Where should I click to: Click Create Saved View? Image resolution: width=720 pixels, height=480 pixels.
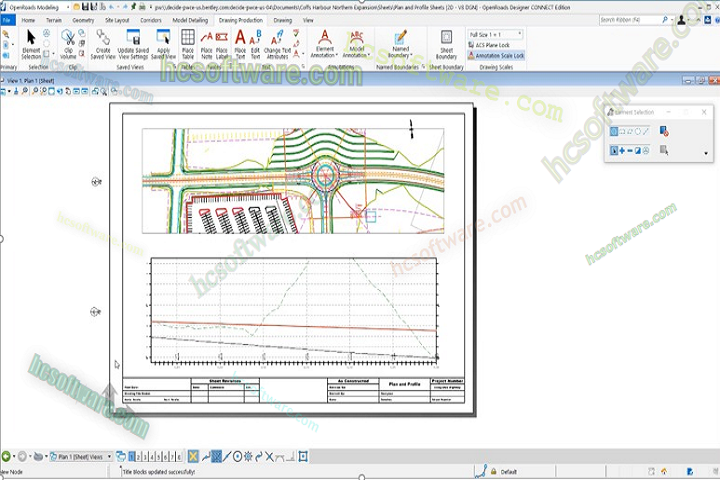103,44
